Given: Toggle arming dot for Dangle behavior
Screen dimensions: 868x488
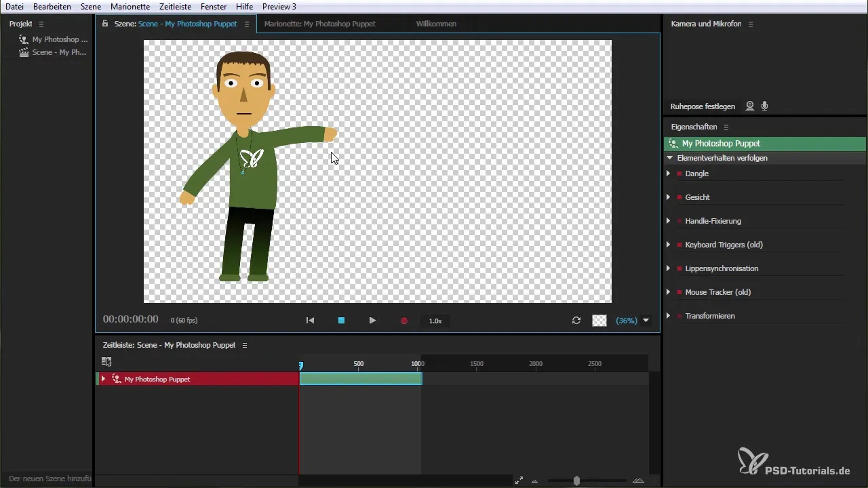Looking at the screenshot, I should point(679,174).
